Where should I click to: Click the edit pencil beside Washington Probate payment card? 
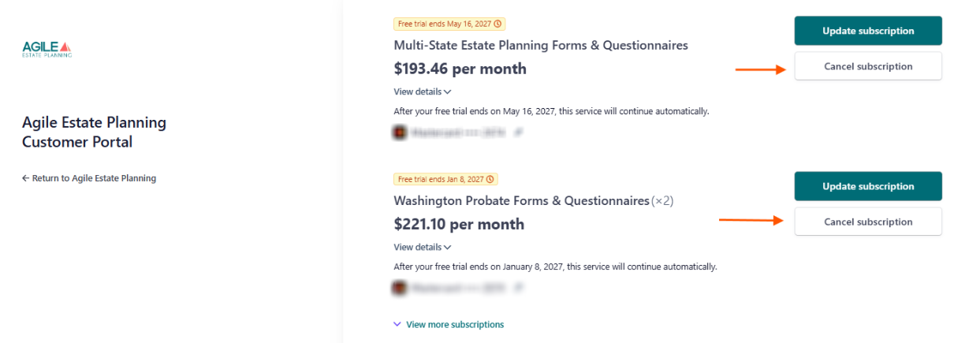click(x=520, y=288)
